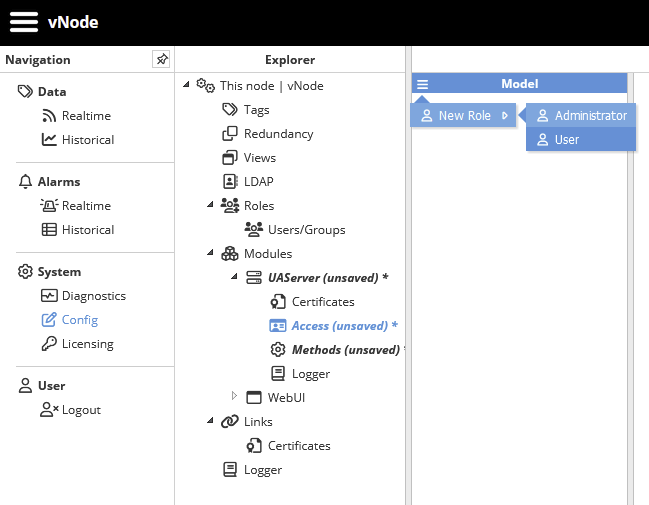
Task: Click the Redundancy icon in Explorer
Action: click(x=230, y=134)
